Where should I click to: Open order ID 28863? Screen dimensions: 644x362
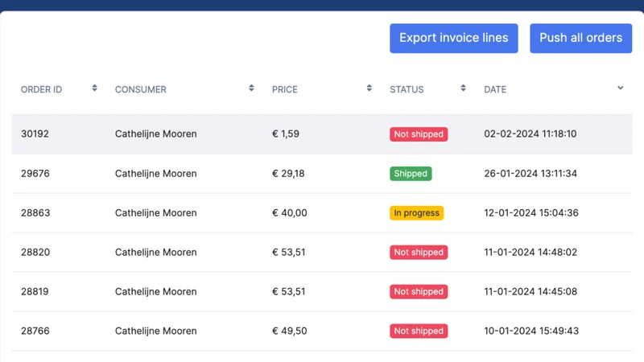pos(35,213)
